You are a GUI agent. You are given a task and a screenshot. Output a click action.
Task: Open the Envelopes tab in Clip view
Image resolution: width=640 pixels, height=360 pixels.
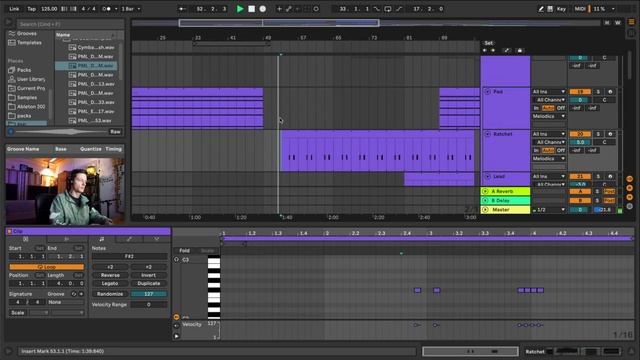click(x=129, y=239)
